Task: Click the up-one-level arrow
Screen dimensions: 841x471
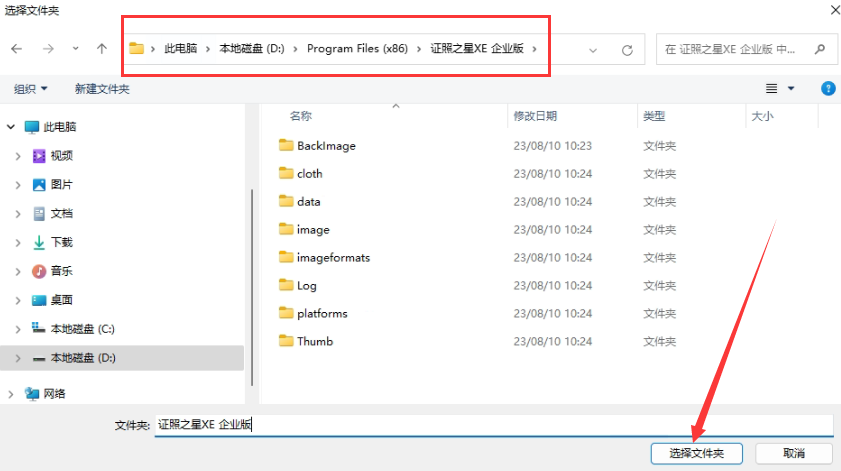Action: (x=102, y=48)
